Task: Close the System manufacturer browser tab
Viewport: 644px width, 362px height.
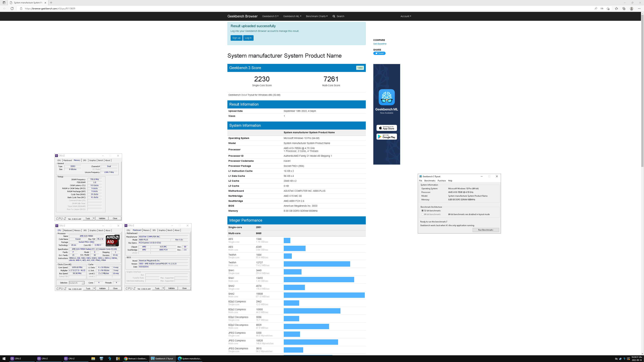Action: [45, 3]
